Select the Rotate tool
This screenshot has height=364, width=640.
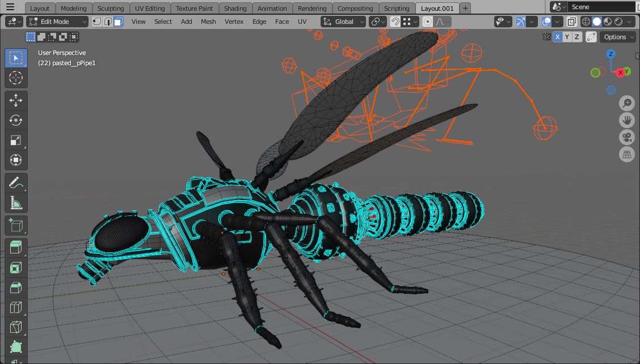point(16,120)
